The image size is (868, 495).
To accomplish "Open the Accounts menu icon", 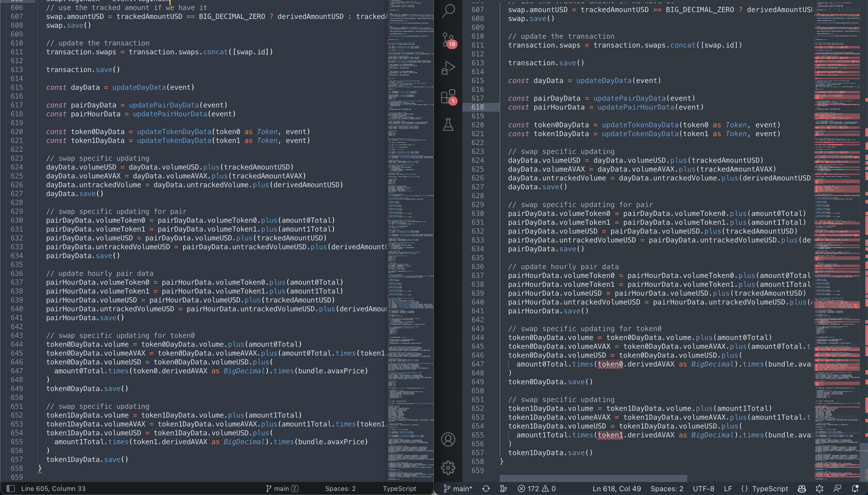I will [x=448, y=439].
